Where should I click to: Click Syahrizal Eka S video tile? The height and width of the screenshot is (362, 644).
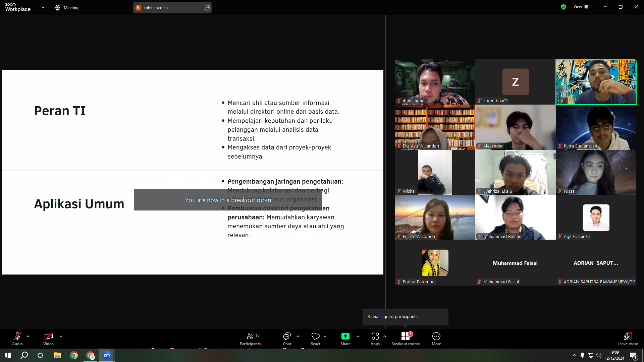(516, 173)
